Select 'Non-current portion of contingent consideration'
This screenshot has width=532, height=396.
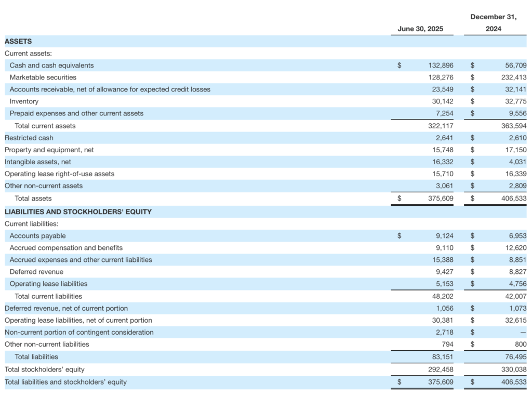click(x=79, y=332)
